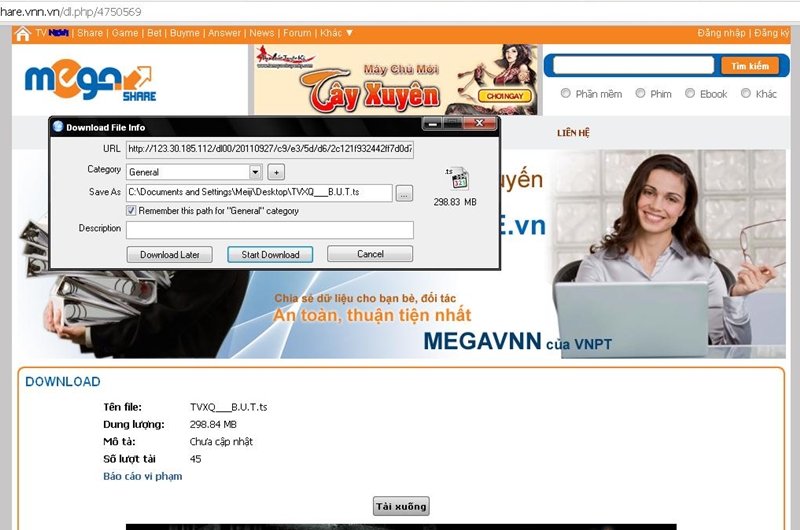Click the .ts file type icon
The height and width of the screenshot is (530, 800).
457,179
